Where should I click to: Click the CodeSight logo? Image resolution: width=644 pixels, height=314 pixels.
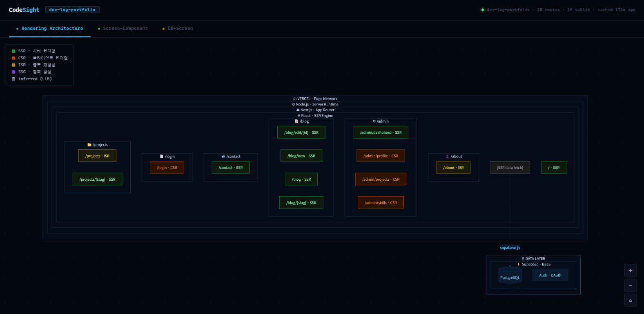click(x=24, y=10)
